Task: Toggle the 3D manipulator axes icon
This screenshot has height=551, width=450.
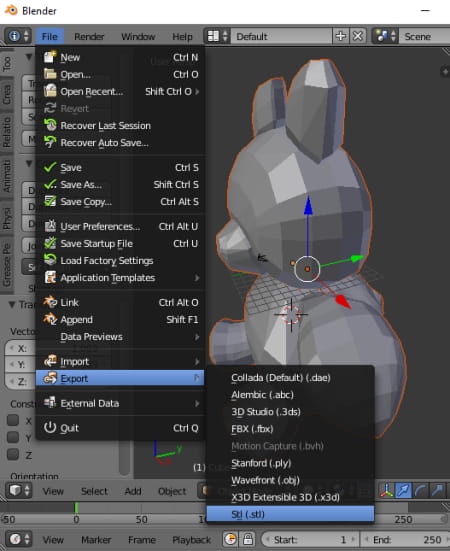Action: [x=387, y=491]
